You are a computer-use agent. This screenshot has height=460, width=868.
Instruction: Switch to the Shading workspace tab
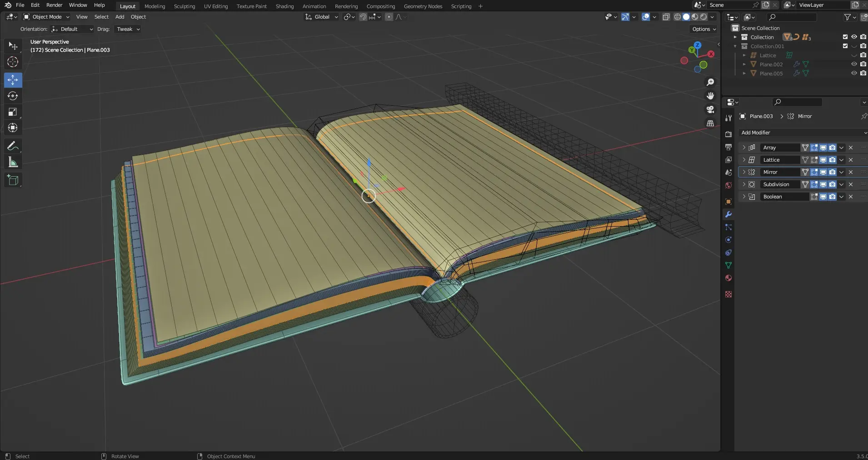click(284, 6)
